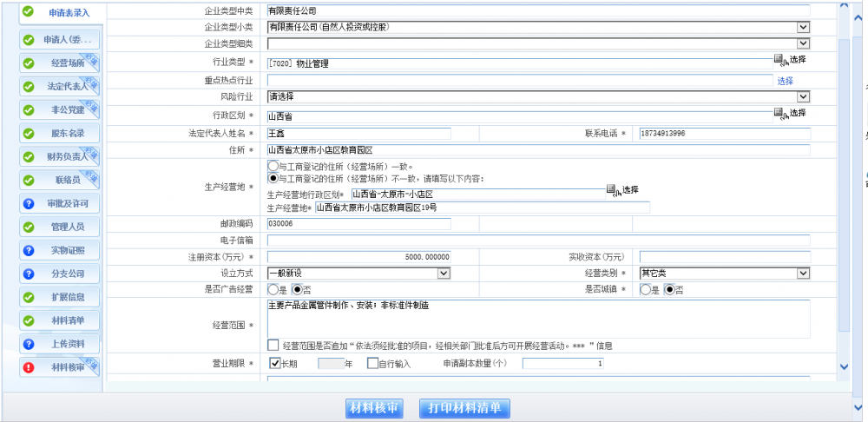Image resolution: width=868 pixels, height=422 pixels.
Task: Click the 申请副本数量 input field
Action: (x=563, y=363)
